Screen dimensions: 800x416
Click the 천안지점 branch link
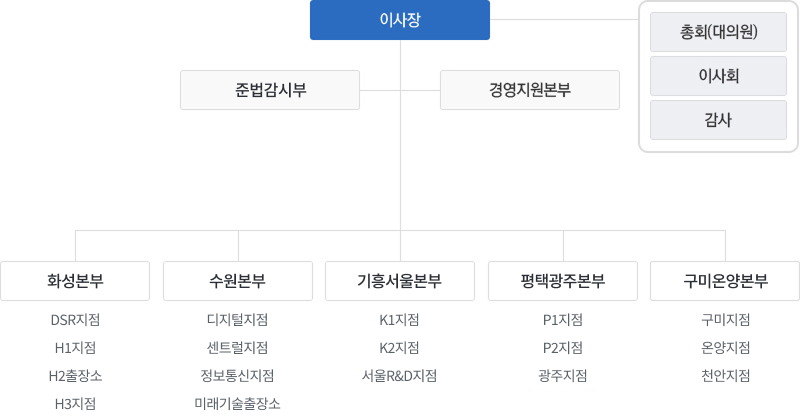[x=725, y=376]
